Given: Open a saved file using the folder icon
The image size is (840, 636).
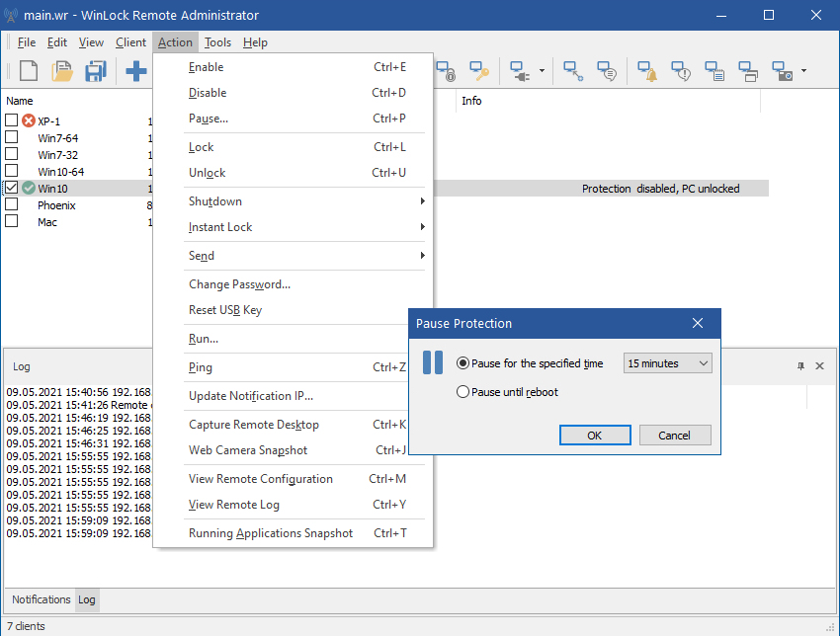Looking at the screenshot, I should click(x=61, y=69).
